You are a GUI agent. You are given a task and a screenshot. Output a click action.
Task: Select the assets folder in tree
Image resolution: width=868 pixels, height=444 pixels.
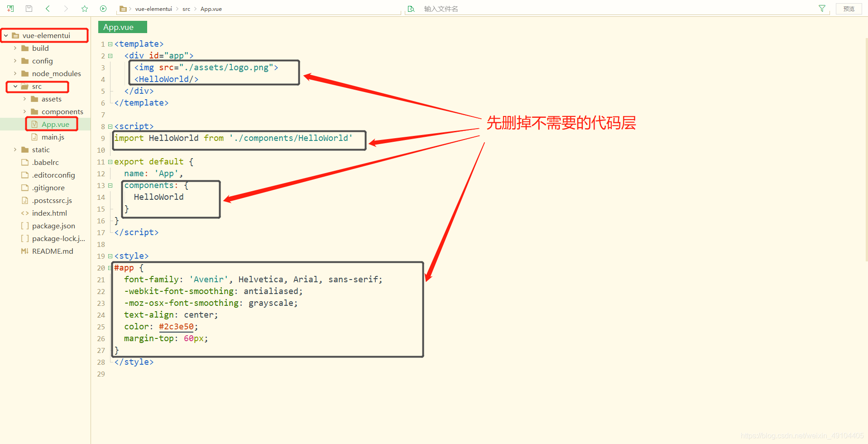52,99
